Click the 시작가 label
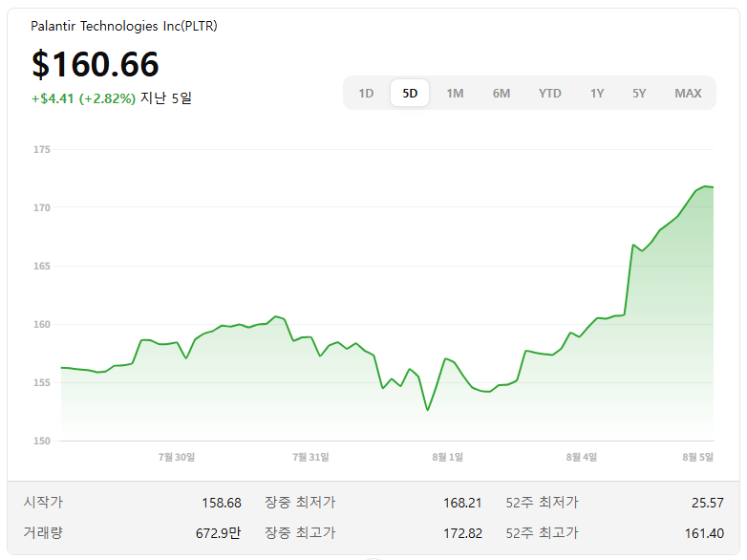The width and height of the screenshot is (747, 560). [x=43, y=502]
